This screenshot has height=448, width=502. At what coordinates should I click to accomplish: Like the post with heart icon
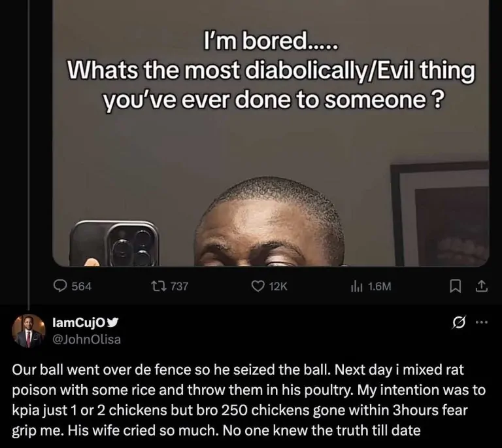coord(258,286)
